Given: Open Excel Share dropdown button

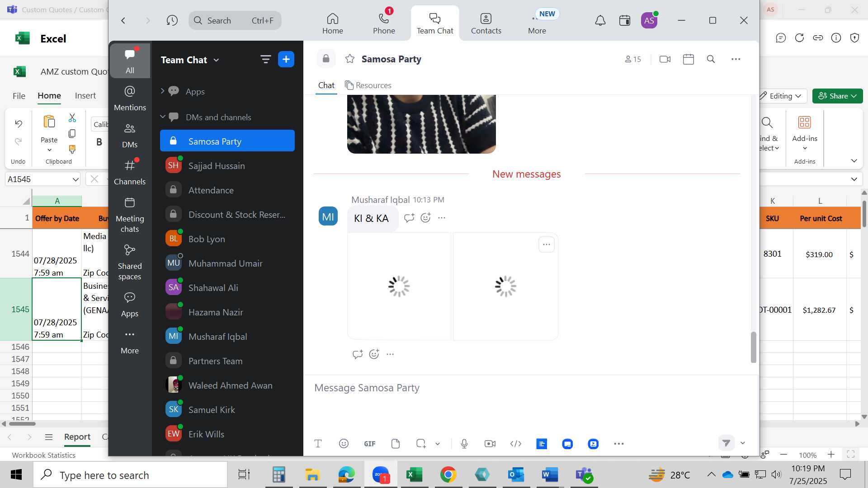Looking at the screenshot, I should coord(838,96).
